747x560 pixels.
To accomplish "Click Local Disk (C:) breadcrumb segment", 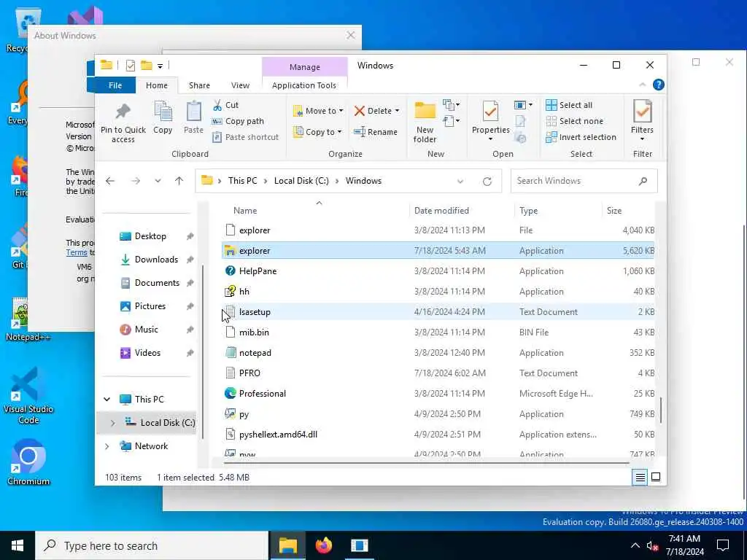I will tap(301, 181).
